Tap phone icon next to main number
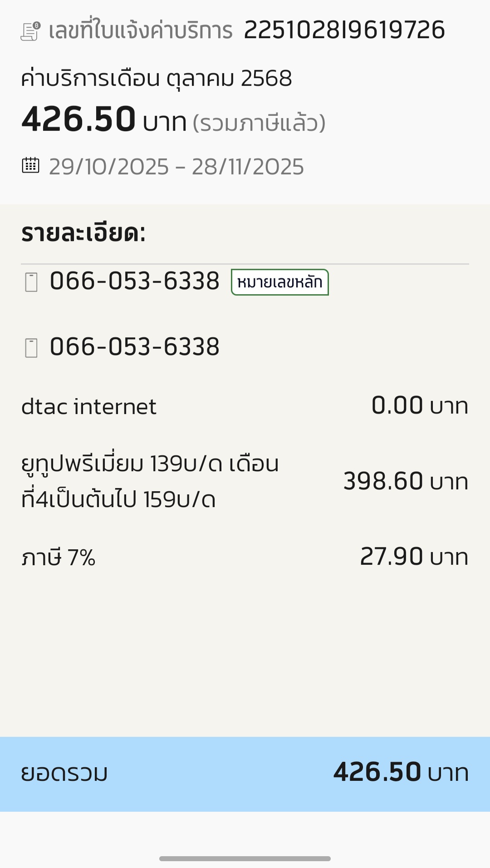Image resolution: width=490 pixels, height=868 pixels. (x=31, y=282)
